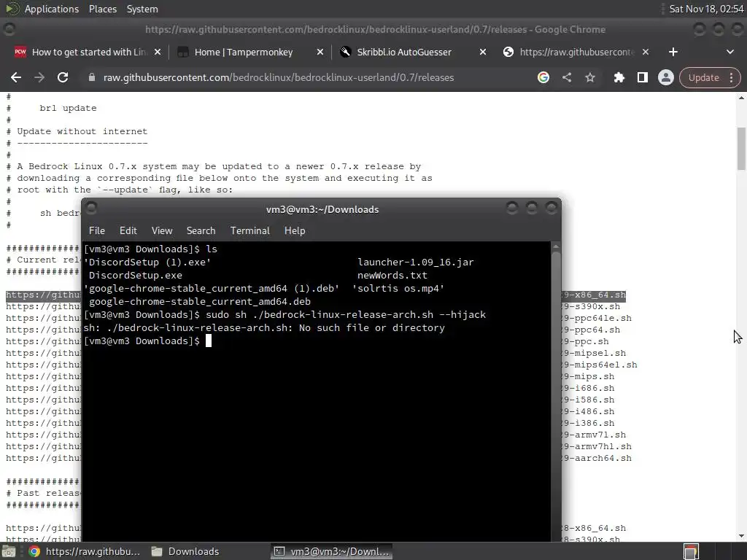The height and width of the screenshot is (560, 747).
Task: Click the terminal taskbar entry
Action: click(332, 551)
